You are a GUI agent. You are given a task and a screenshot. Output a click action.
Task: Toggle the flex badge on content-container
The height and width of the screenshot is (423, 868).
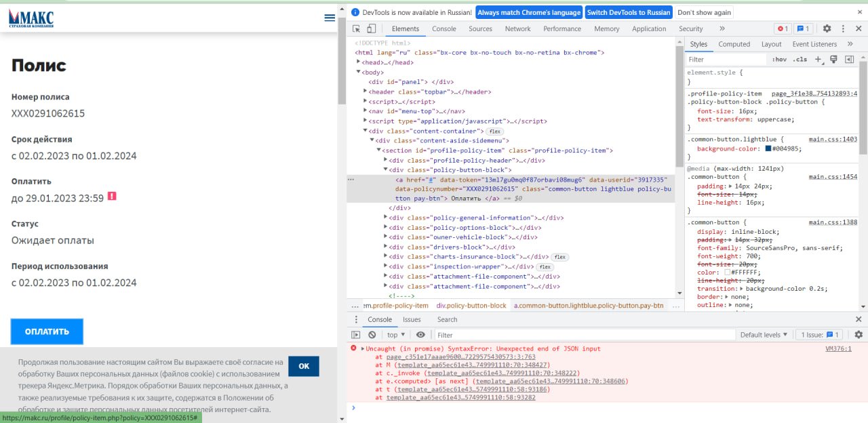494,132
